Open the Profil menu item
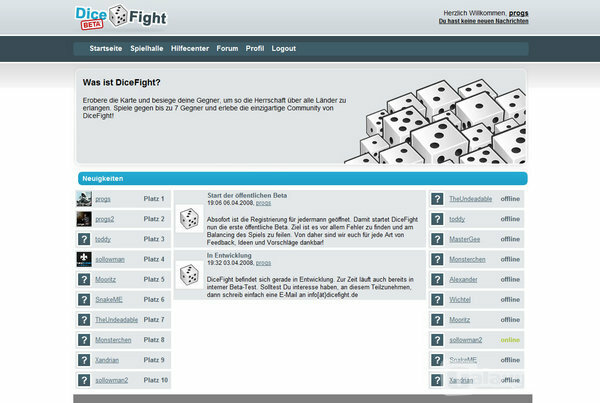The height and width of the screenshot is (403, 600). 255,49
